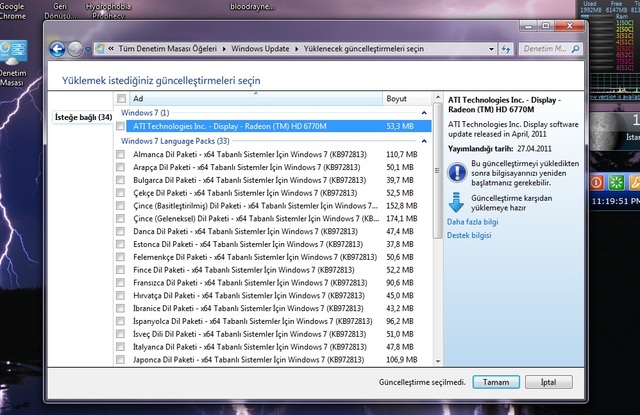640x415 pixels.
Task: Select Çince (Geleneksel) Dil Paketi row text
Action: coord(256,218)
